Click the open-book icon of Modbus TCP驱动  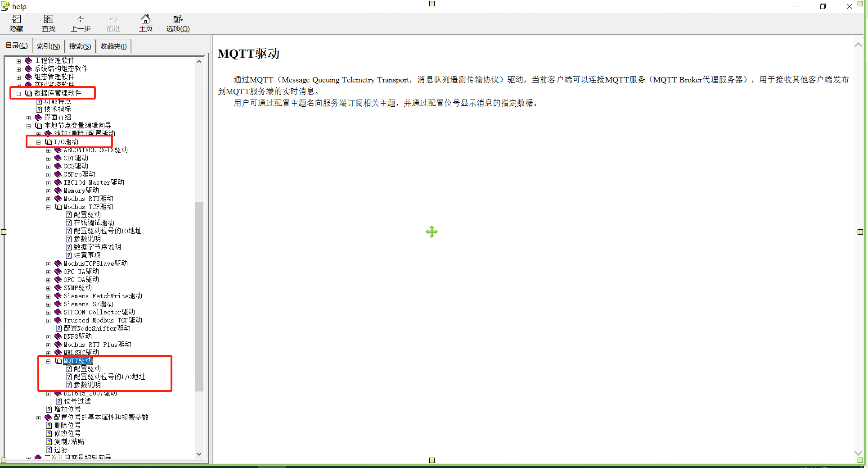tap(58, 207)
